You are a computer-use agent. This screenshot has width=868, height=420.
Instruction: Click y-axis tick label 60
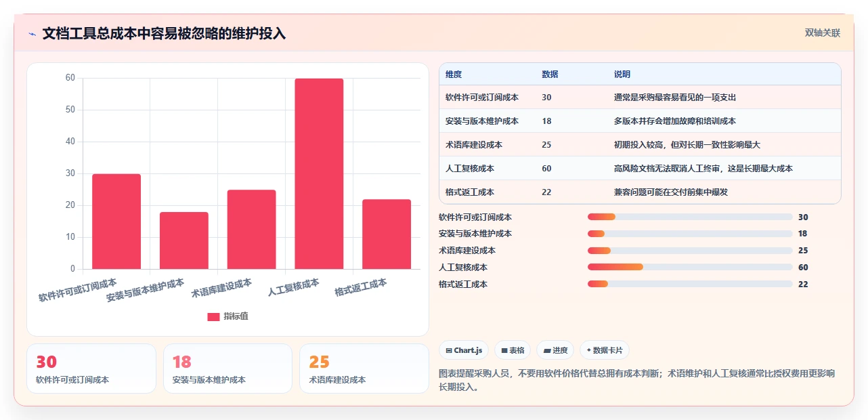(70, 78)
